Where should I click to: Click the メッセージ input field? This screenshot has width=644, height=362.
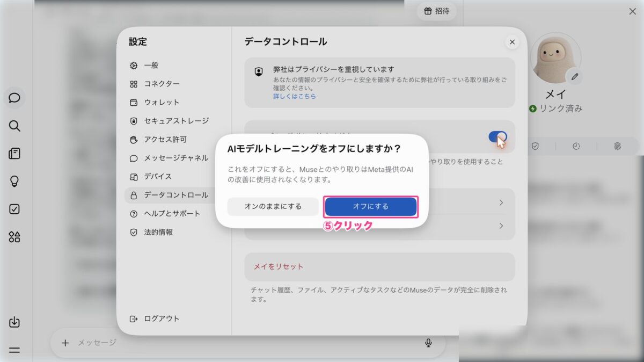click(247, 343)
